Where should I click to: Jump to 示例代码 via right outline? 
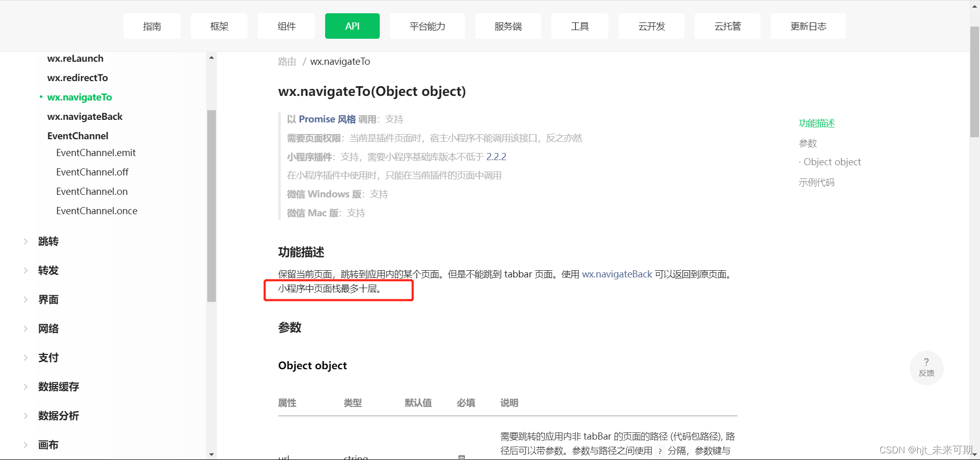(816, 182)
